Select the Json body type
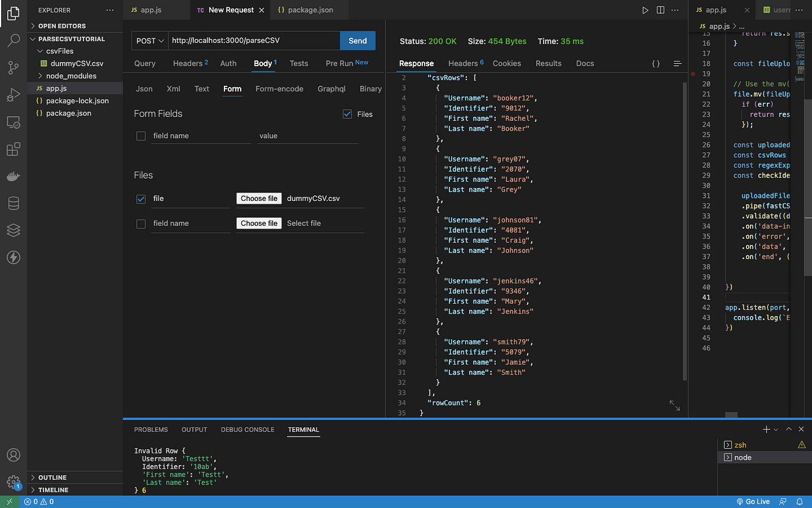Viewport: 812px width, 508px height. point(144,89)
